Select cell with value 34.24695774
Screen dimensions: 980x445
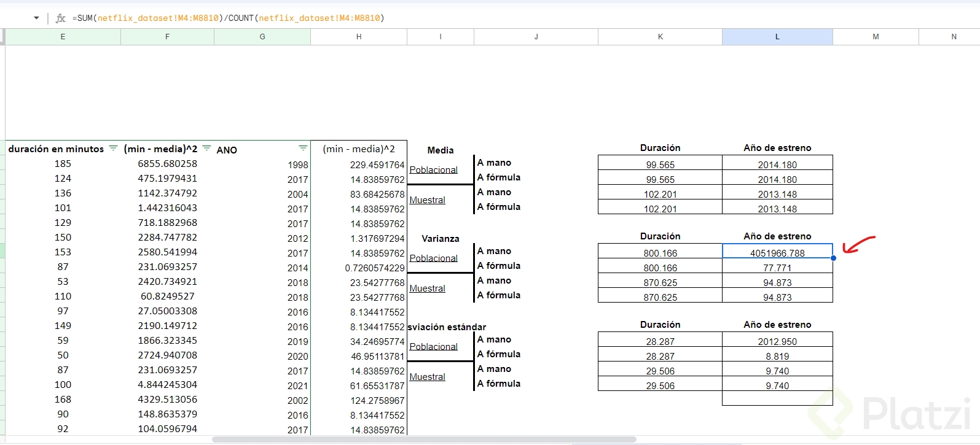(359, 341)
